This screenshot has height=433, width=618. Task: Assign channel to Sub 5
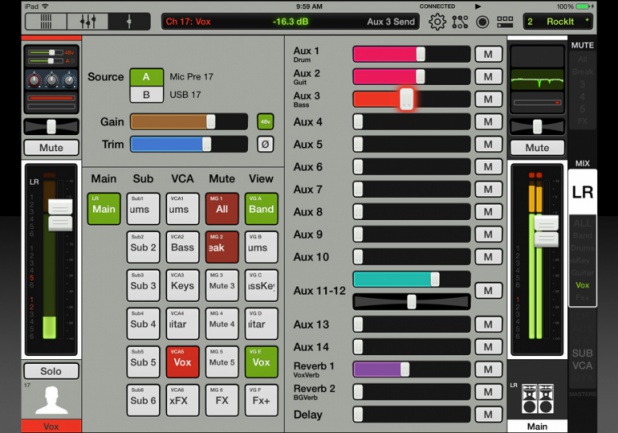143,362
